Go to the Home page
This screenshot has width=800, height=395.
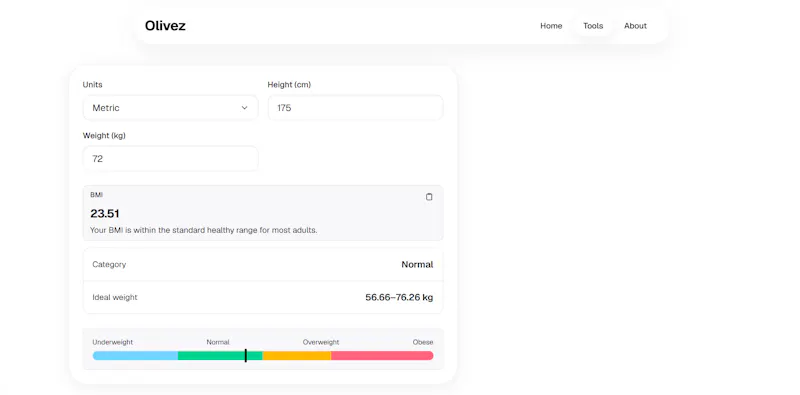(x=551, y=26)
